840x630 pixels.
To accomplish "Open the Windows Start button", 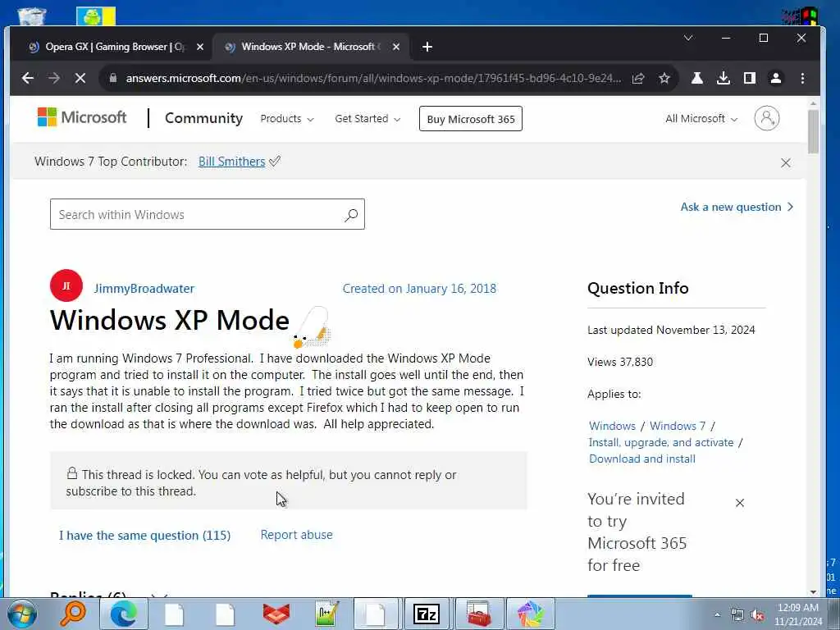I will pyautogui.click(x=22, y=614).
